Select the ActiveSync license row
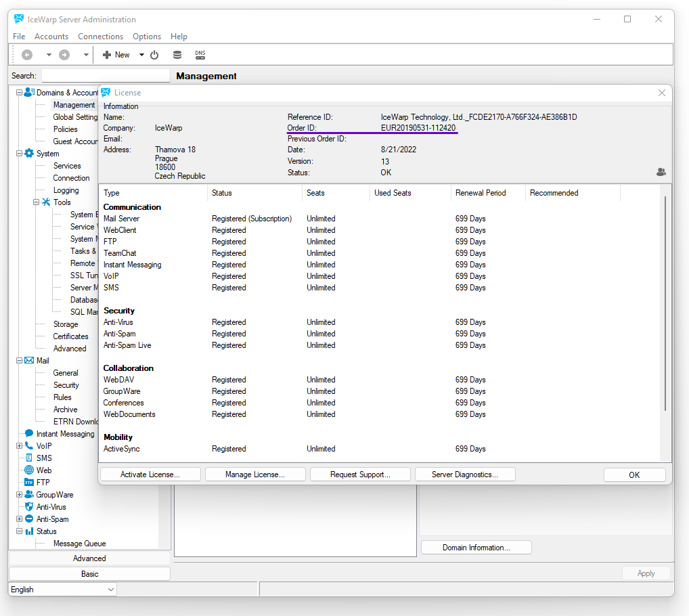Image resolution: width=689 pixels, height=616 pixels. [380, 449]
